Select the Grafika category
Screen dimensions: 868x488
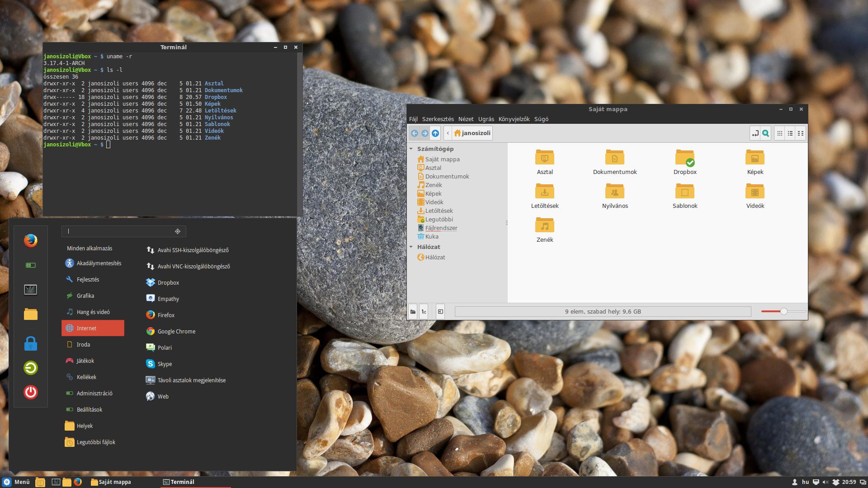click(93, 296)
